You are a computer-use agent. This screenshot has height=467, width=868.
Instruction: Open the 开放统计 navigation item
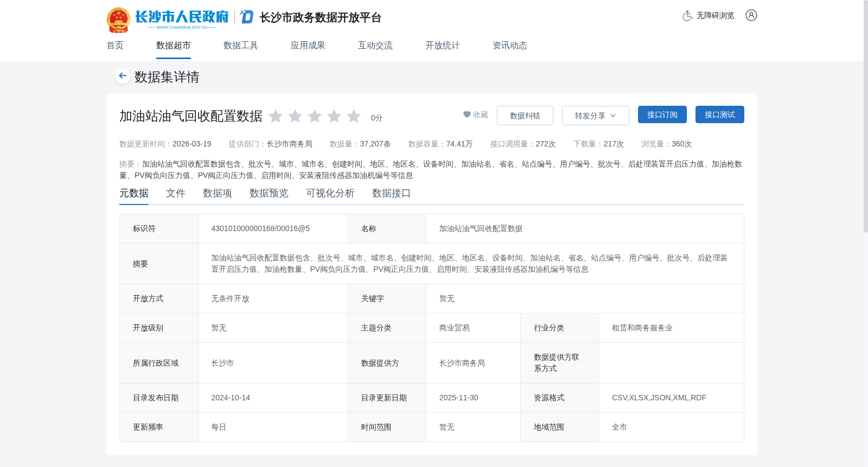[443, 46]
